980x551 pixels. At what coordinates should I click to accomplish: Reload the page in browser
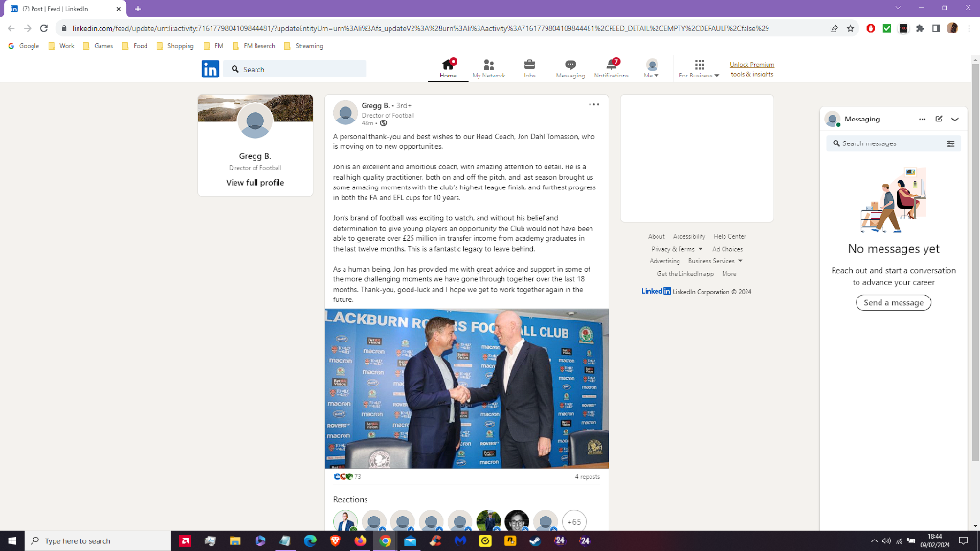coord(44,28)
